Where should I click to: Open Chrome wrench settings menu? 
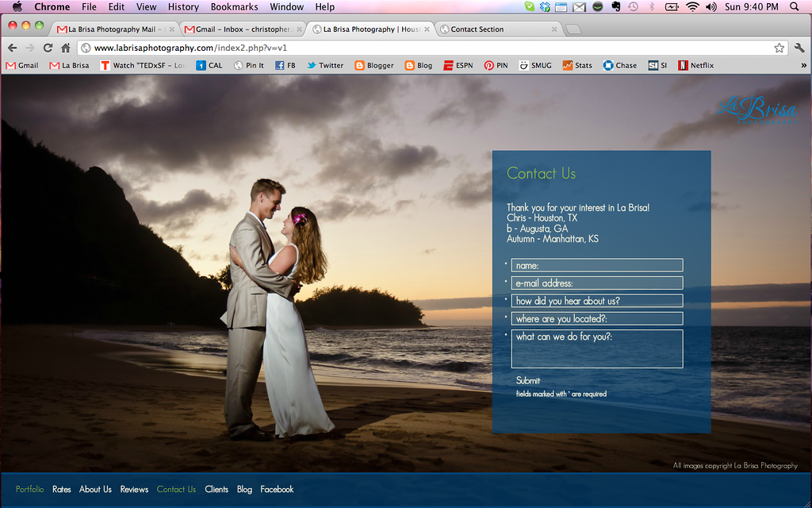799,48
